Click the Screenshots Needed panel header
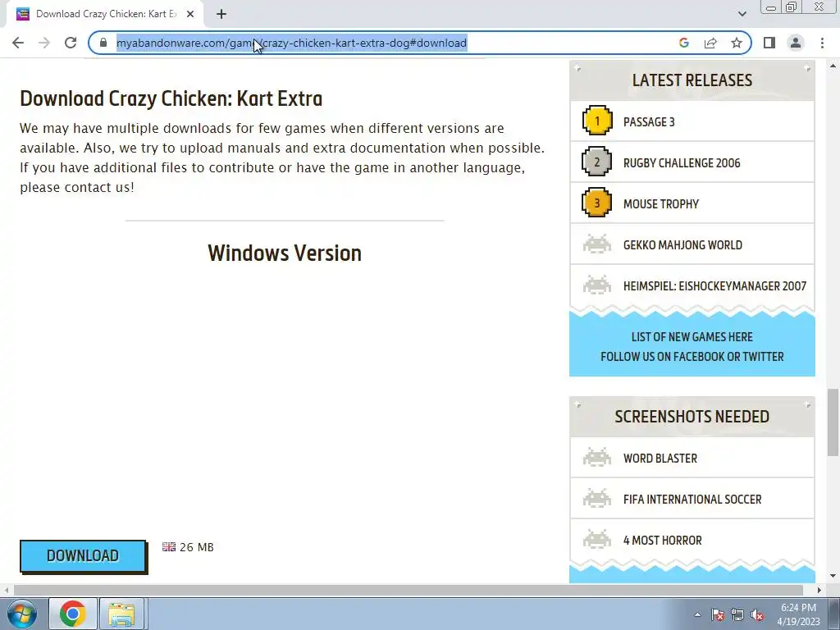This screenshot has height=630, width=840. click(x=692, y=416)
